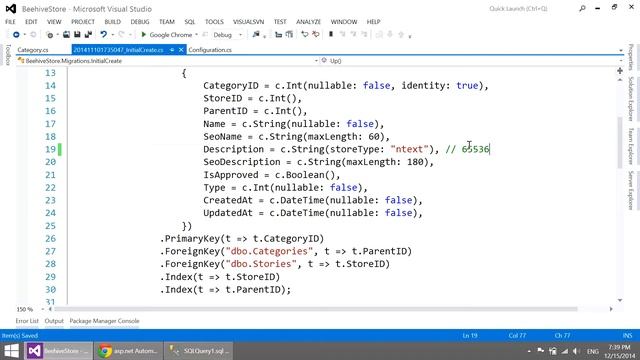The width and height of the screenshot is (640, 360).
Task: Switch to the Chrome taskbar window
Action: pos(129,351)
